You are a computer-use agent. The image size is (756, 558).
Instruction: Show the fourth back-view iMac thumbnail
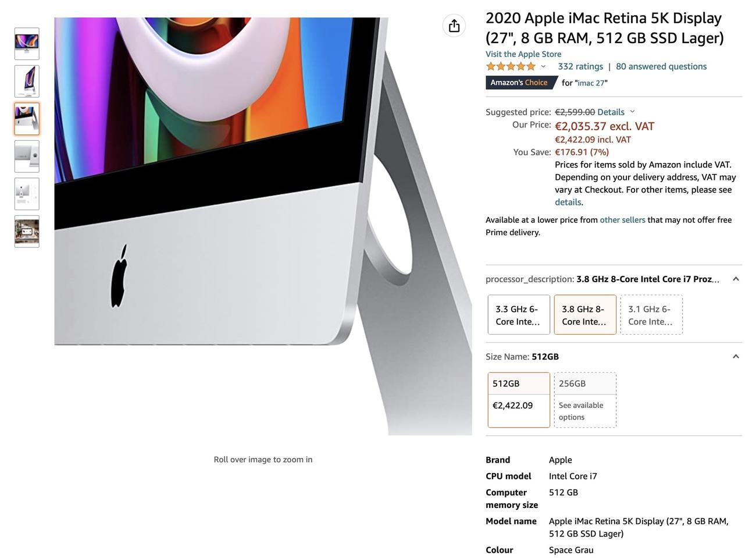[27, 156]
